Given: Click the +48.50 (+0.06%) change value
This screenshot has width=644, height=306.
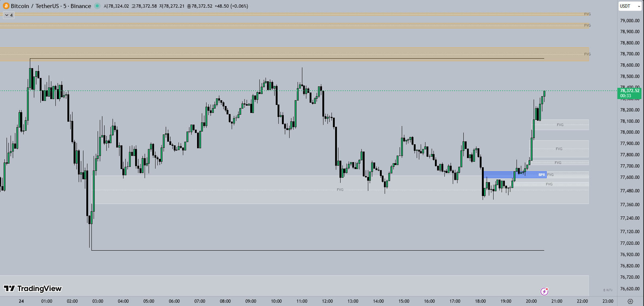Looking at the screenshot, I should point(231,6).
